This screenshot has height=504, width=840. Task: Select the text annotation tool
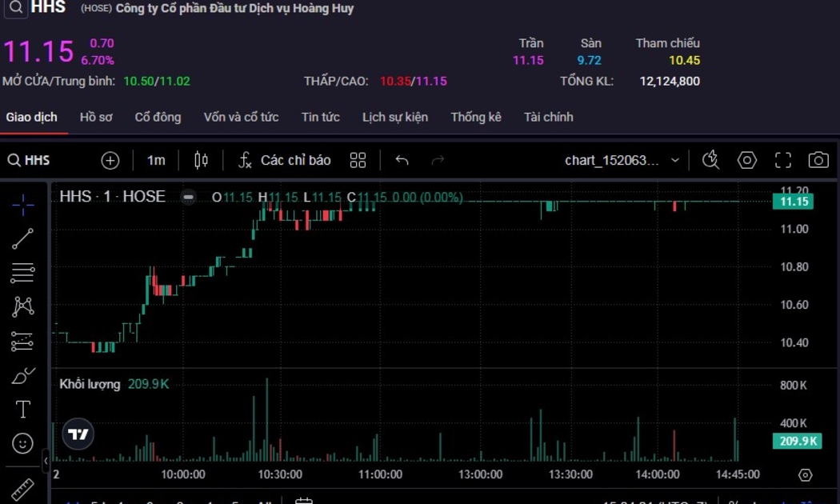(x=23, y=410)
